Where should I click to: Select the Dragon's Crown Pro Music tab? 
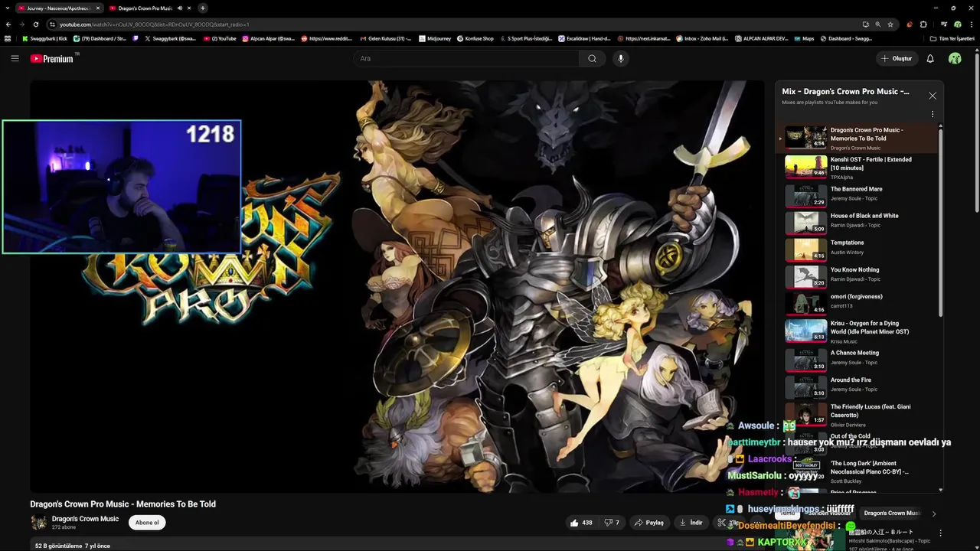144,8
